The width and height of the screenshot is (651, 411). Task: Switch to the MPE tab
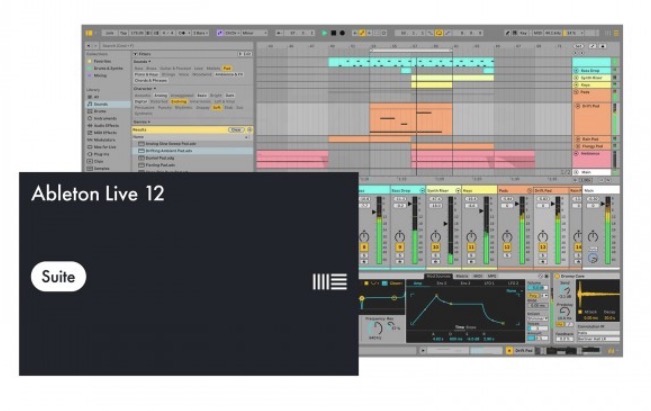[492, 276]
